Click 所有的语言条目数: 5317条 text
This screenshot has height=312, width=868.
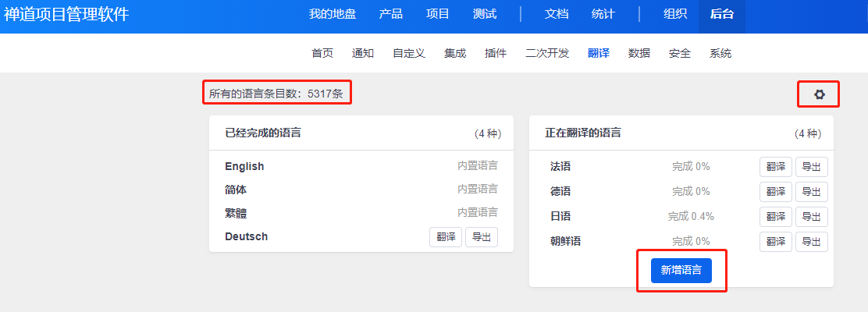(276, 94)
